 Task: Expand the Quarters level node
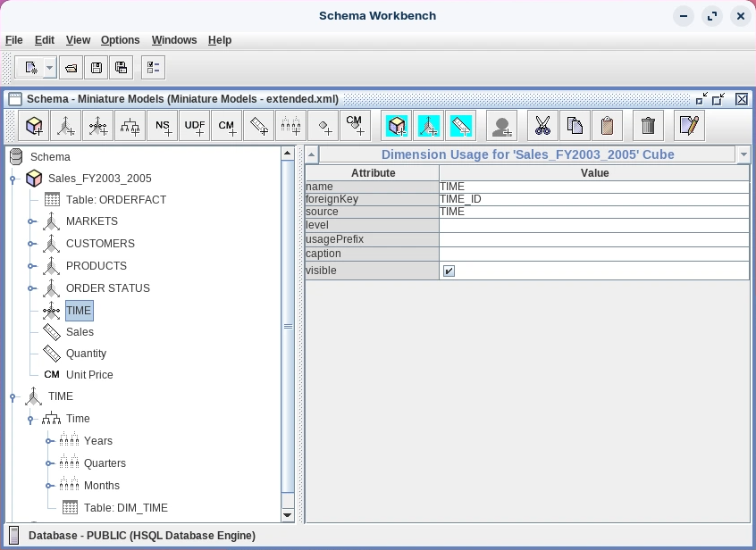tap(49, 463)
